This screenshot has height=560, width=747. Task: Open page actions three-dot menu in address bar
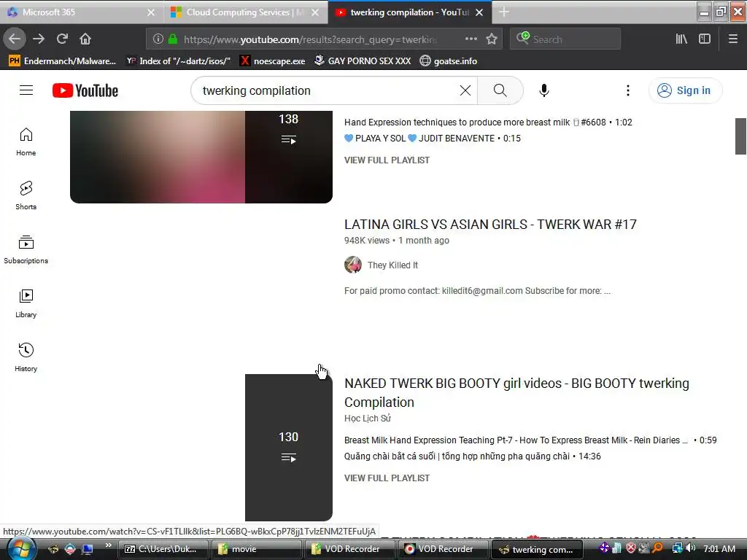coord(471,39)
